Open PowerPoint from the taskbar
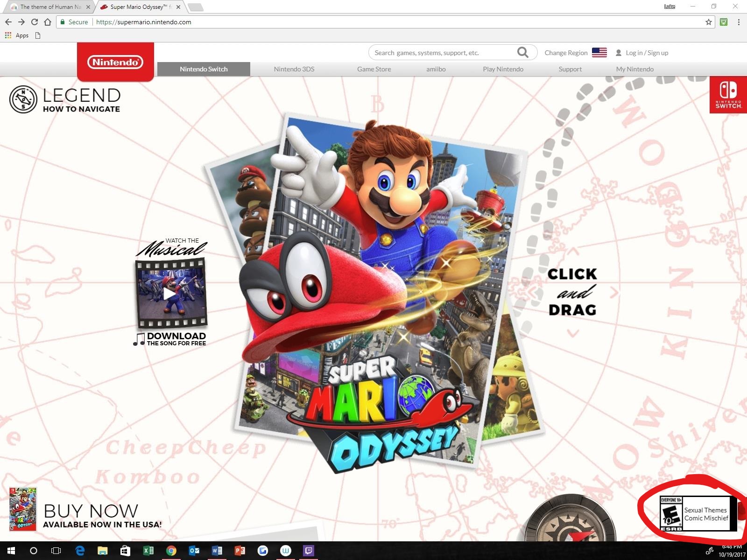This screenshot has height=560, width=747. (240, 551)
